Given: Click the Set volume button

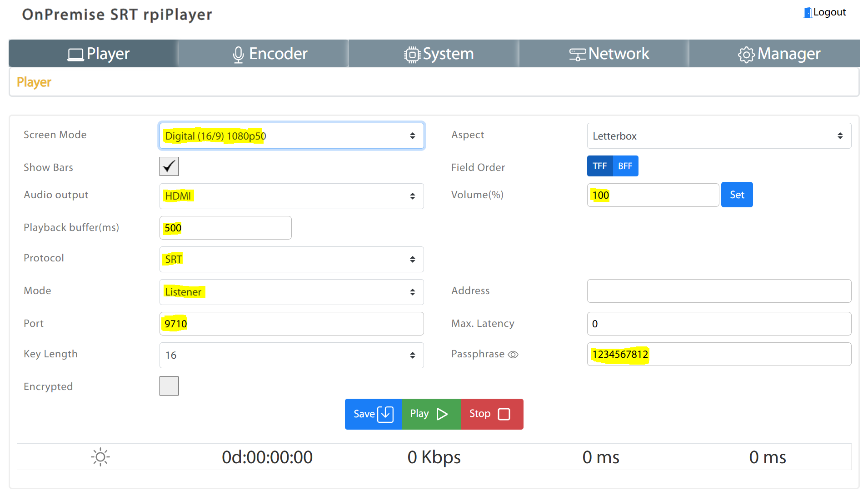Looking at the screenshot, I should (737, 195).
